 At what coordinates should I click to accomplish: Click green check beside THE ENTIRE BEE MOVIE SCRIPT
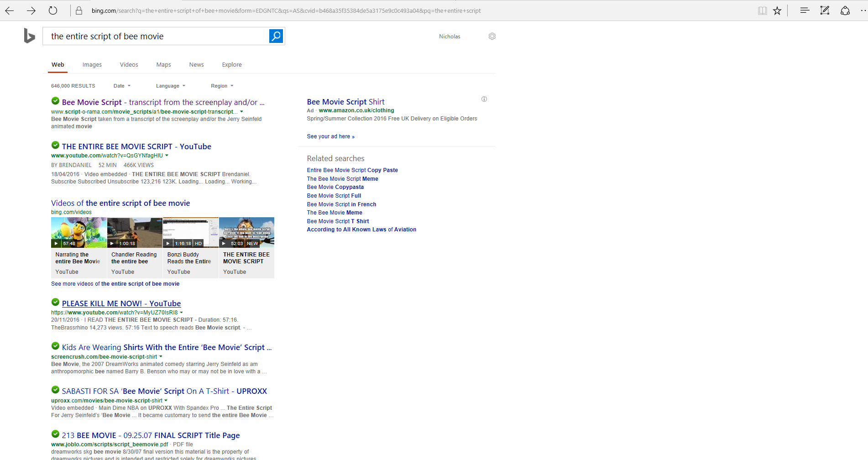(x=55, y=145)
